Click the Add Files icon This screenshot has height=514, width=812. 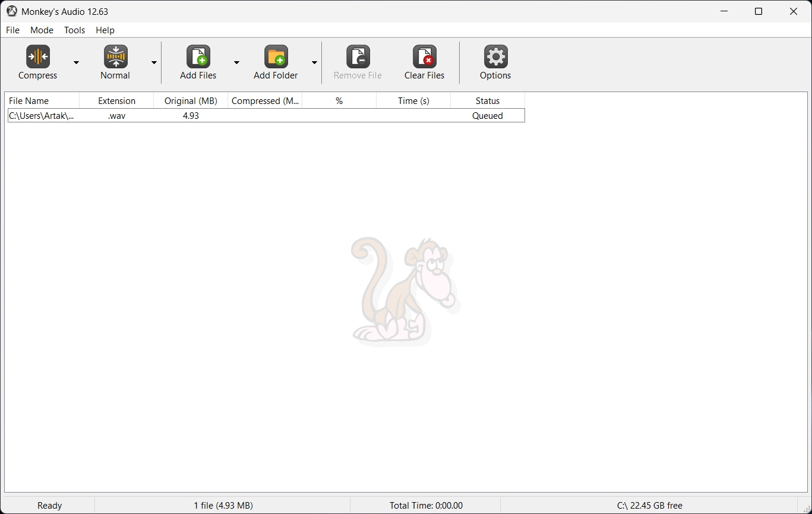click(198, 57)
